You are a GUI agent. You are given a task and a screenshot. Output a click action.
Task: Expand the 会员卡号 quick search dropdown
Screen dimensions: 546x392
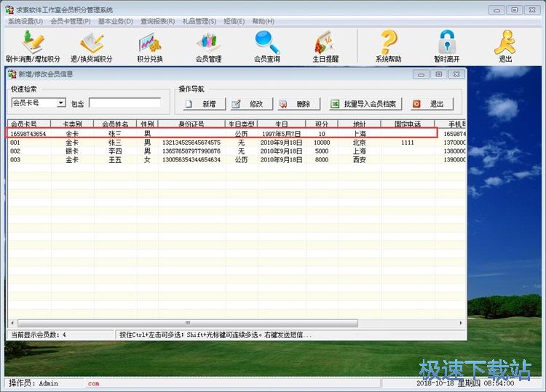tap(61, 103)
